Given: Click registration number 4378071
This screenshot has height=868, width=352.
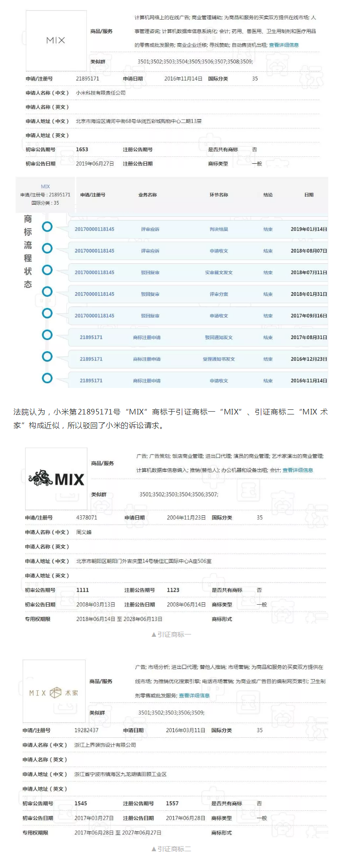Looking at the screenshot, I should pos(86,518).
